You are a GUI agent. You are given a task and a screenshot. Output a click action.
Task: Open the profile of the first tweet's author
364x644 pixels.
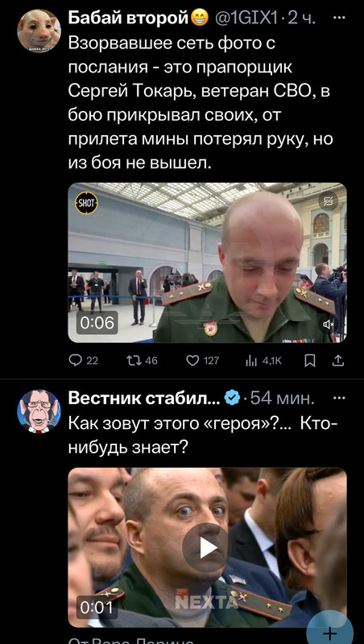[128, 19]
